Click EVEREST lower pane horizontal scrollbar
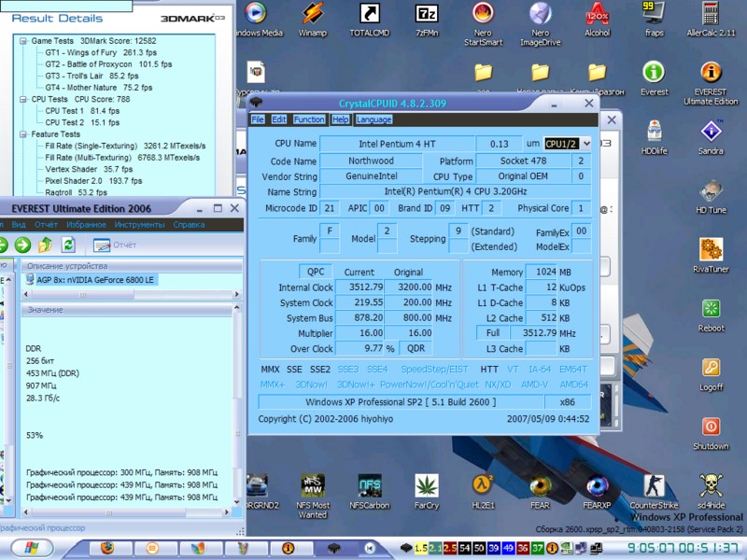Viewport: 747px width, 560px height. [x=126, y=512]
